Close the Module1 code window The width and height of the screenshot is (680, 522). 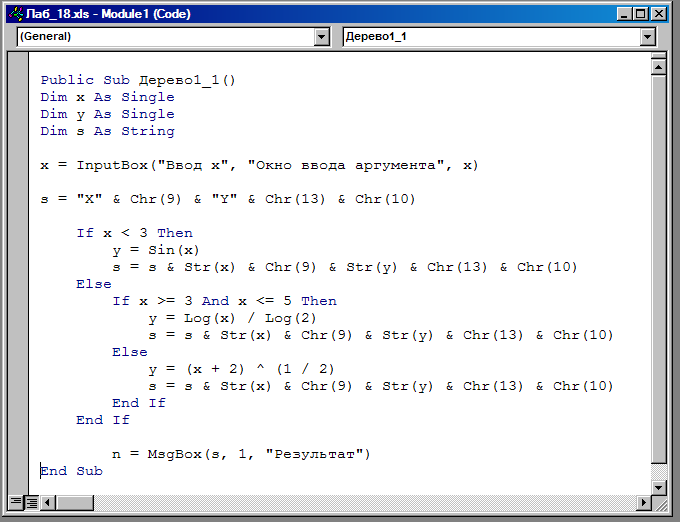pos(659,14)
